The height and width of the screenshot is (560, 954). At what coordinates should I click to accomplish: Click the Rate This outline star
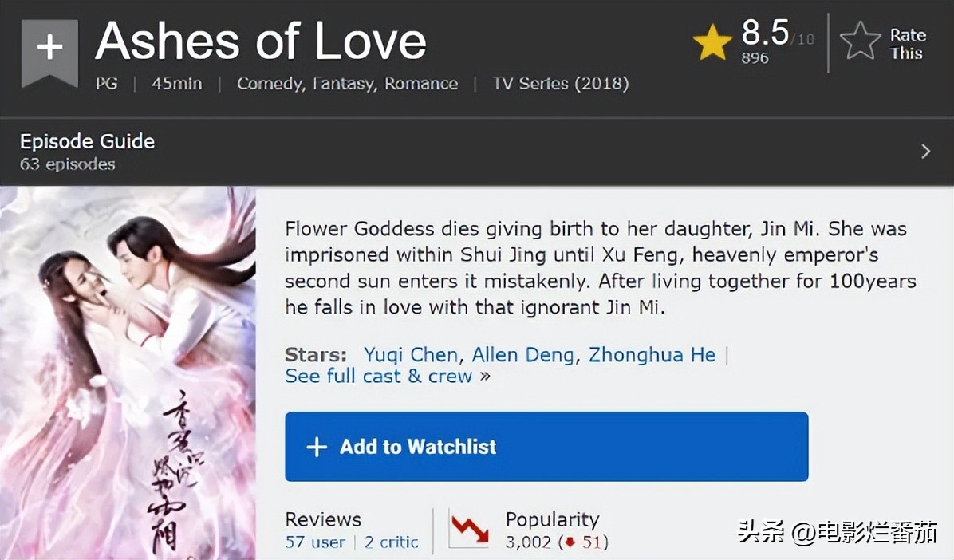point(861,41)
